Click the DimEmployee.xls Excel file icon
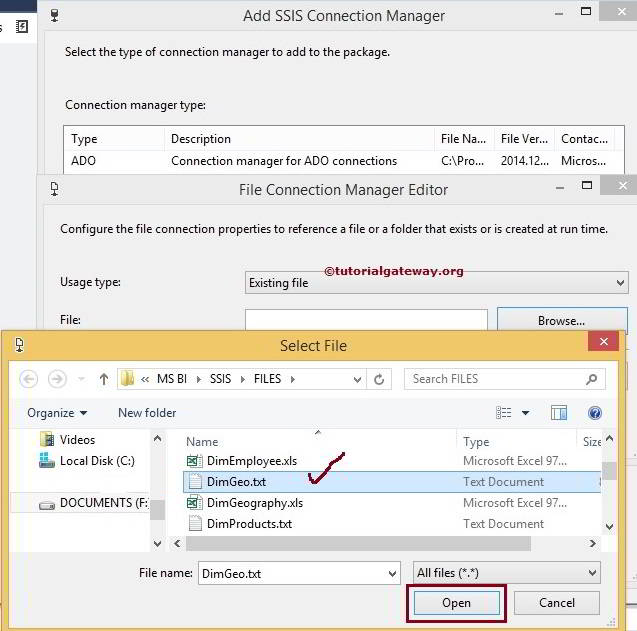Viewport: 637px width, 631px height. [195, 461]
